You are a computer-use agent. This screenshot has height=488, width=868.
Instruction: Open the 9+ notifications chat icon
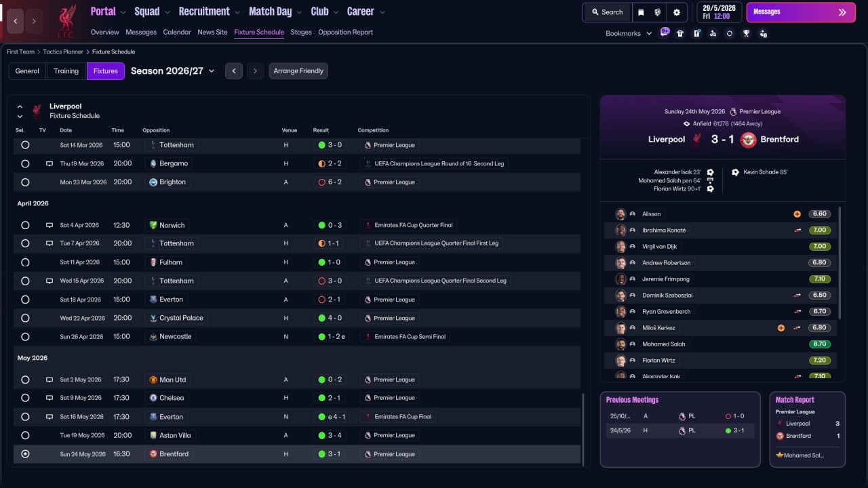665,33
